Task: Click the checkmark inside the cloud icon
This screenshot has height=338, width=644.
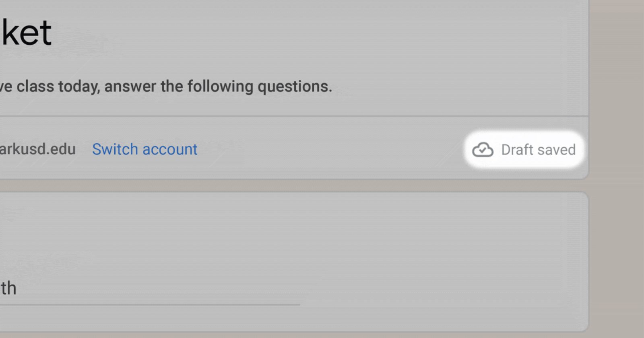Action: pos(483,151)
